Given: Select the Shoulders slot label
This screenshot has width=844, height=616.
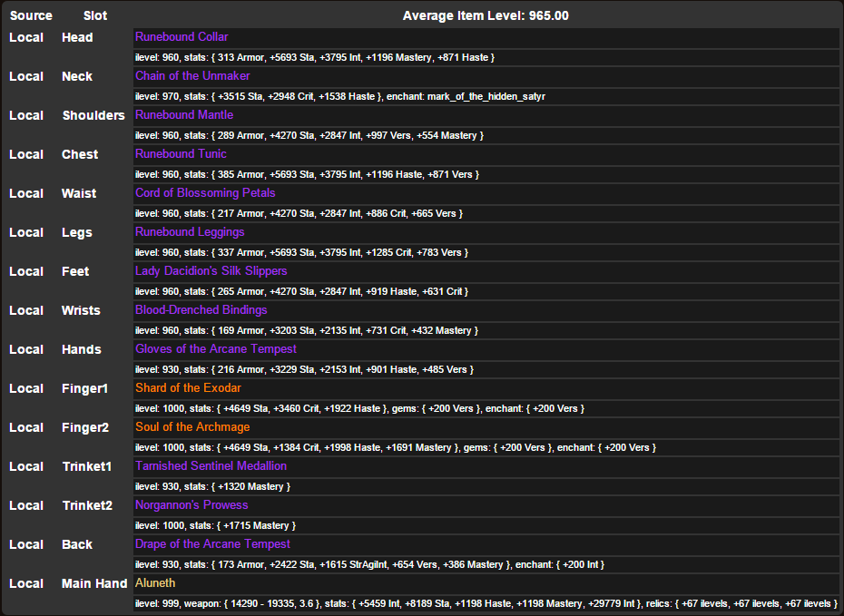Looking at the screenshot, I should tap(93, 115).
